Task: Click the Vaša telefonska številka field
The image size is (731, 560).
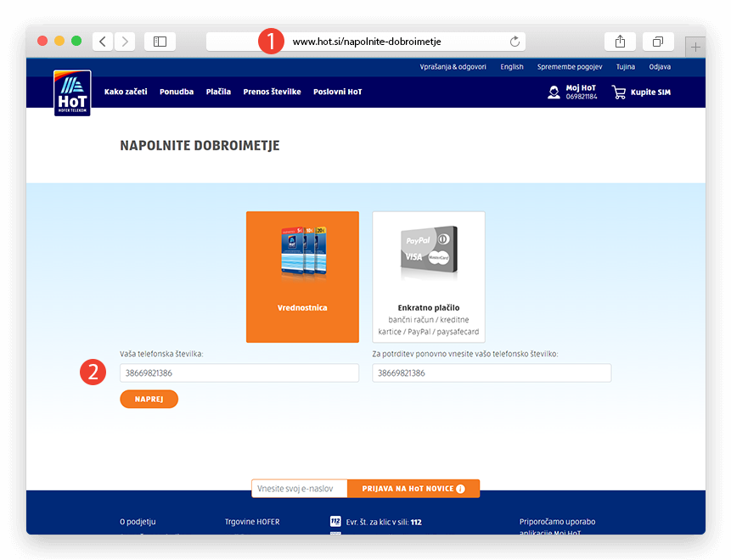Action: [x=239, y=373]
